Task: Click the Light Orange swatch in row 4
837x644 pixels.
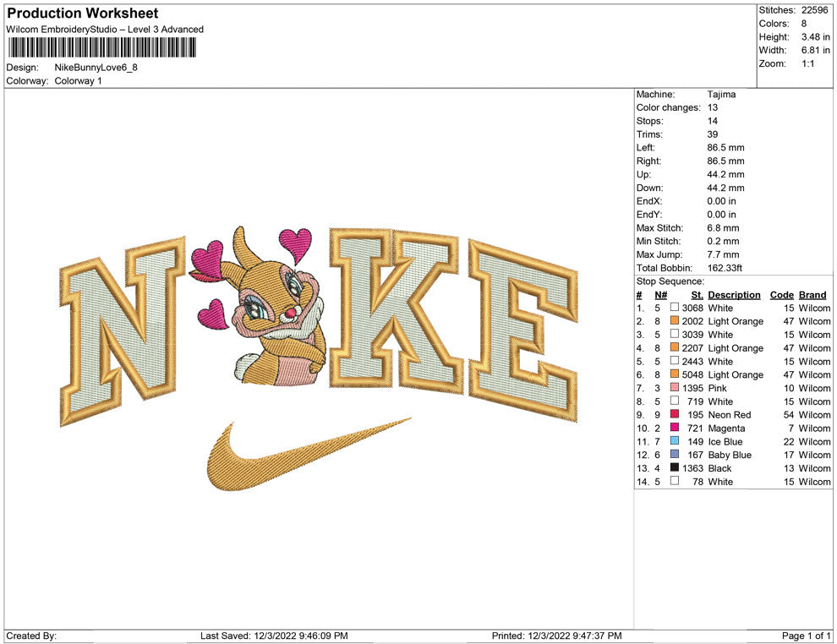Action: pos(675,347)
